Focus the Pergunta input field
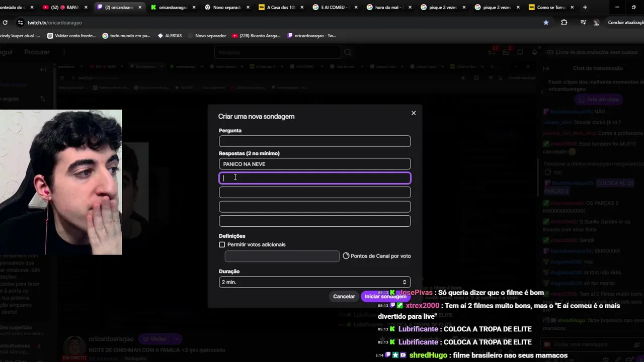Viewport: 644px width, 362px height. point(314,141)
